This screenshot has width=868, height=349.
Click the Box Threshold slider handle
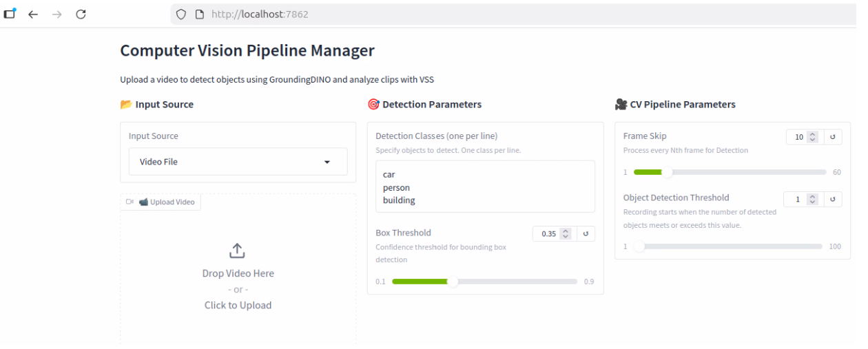coord(453,282)
